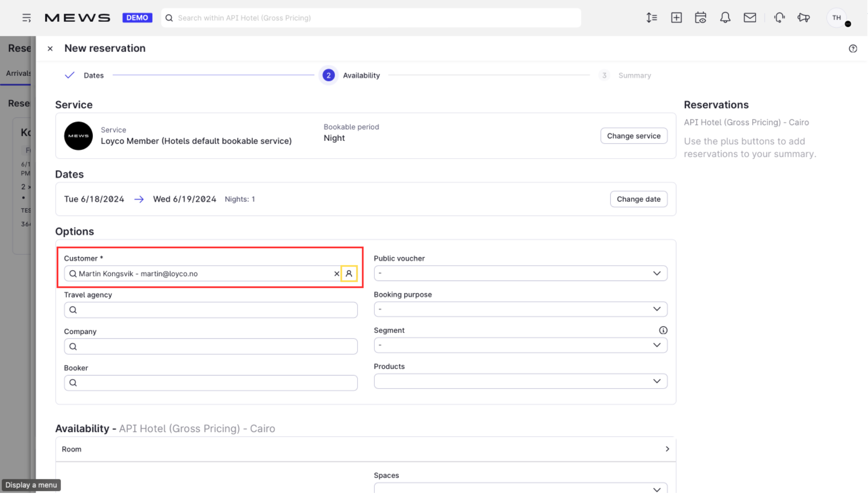Open customer profile person icon
Screen dimensions: 868x497
tap(349, 274)
